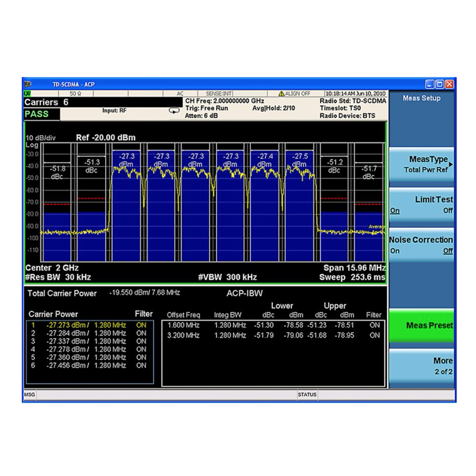Image resolution: width=476 pixels, height=476 pixels.
Task: Select carrier 2 row -27.284 dBm
Action: [89, 333]
